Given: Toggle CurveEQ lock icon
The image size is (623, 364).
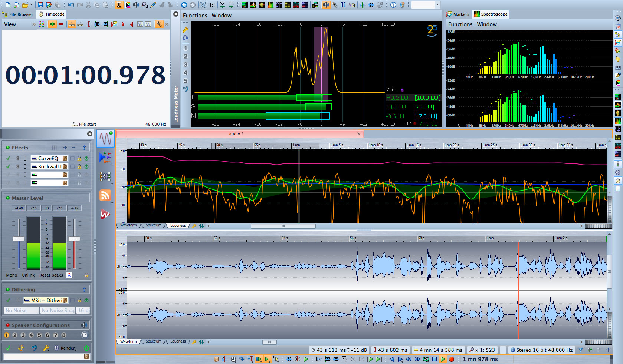Looking at the screenshot, I should [79, 158].
